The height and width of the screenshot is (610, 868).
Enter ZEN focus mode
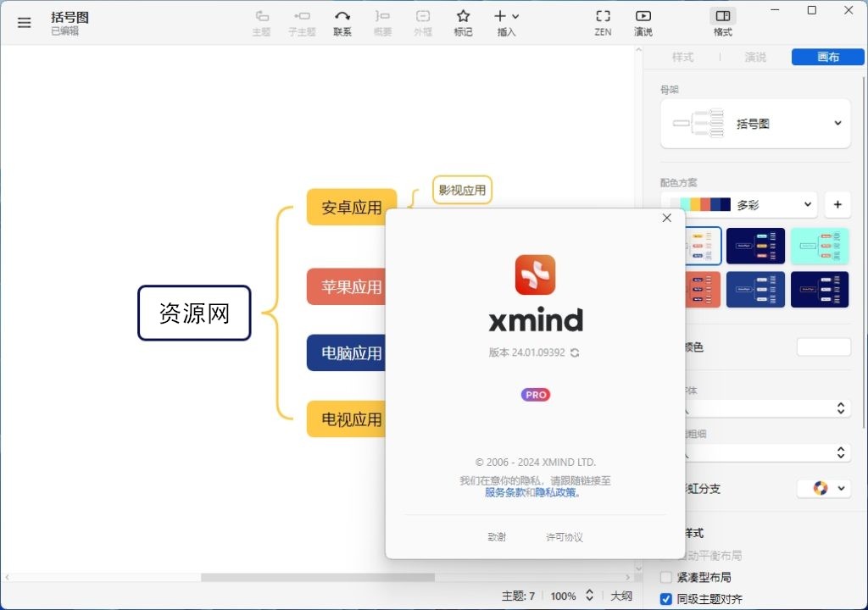[602, 20]
